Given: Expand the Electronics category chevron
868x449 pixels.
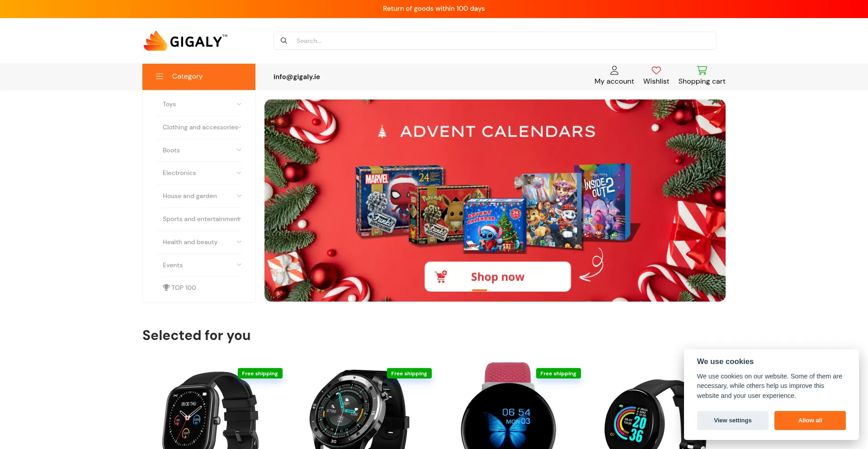Looking at the screenshot, I should click(239, 173).
